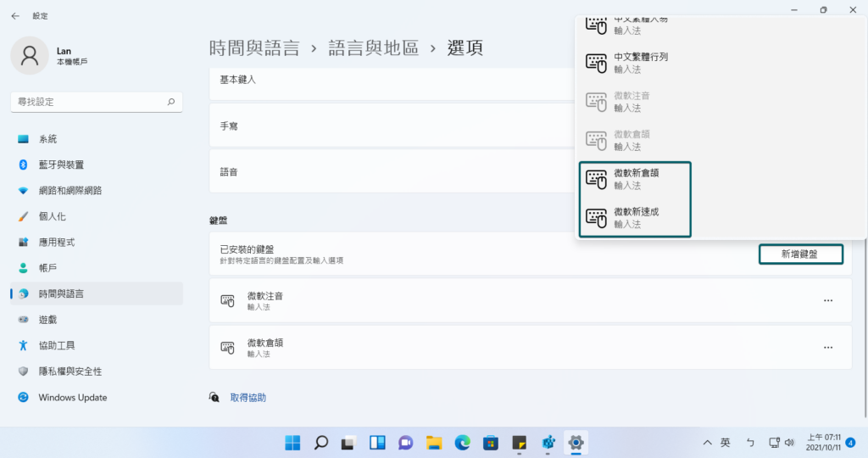The height and width of the screenshot is (458, 868).
Task: Show hidden system tray icons
Action: point(708,443)
